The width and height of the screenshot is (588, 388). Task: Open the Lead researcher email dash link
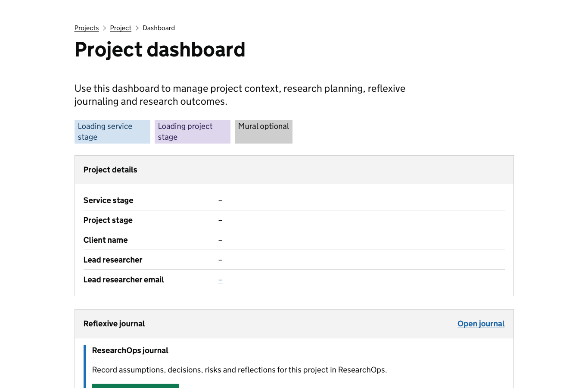coord(220,280)
